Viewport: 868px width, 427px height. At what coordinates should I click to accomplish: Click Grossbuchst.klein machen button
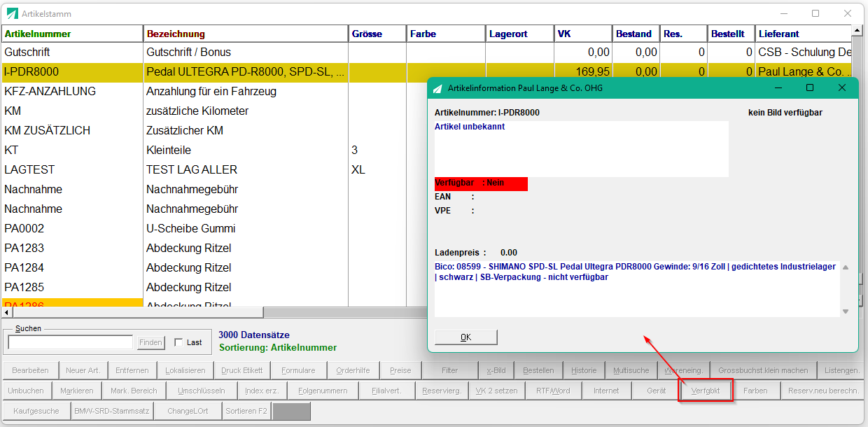pos(763,370)
